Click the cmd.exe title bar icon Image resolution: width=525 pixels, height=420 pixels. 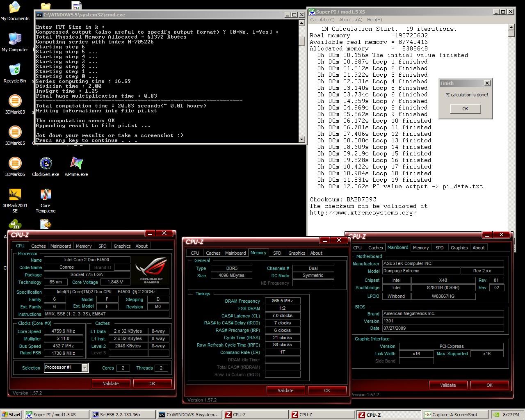pyautogui.click(x=39, y=15)
